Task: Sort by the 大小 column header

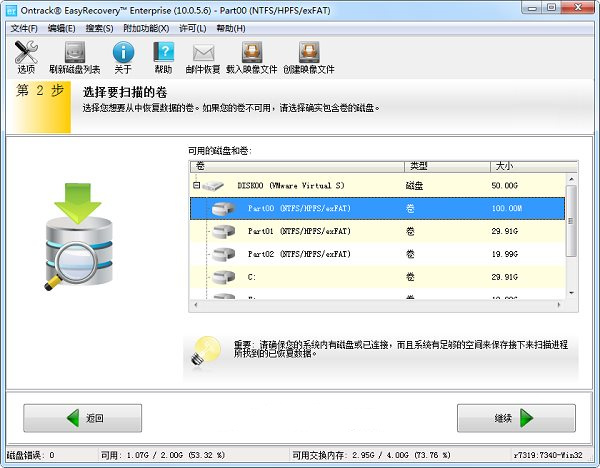Action: point(534,166)
